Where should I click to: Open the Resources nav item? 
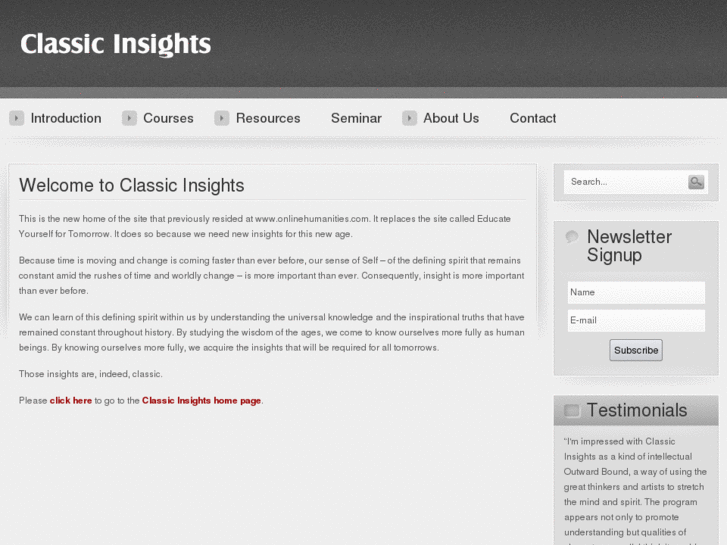(268, 118)
